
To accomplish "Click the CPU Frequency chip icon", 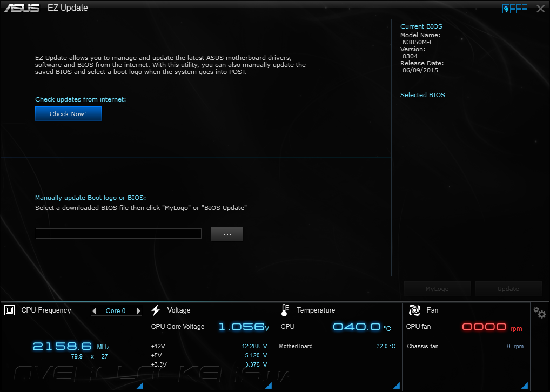I will click(x=10, y=310).
